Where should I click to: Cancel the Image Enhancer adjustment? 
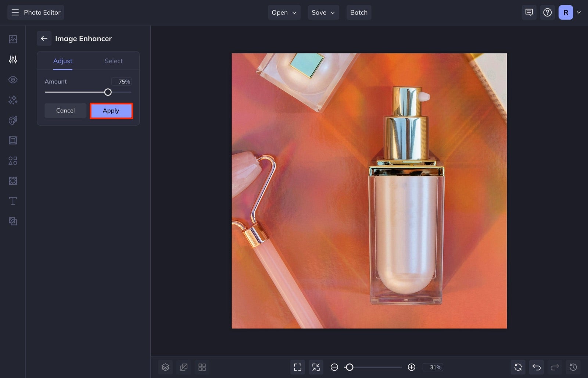[65, 110]
